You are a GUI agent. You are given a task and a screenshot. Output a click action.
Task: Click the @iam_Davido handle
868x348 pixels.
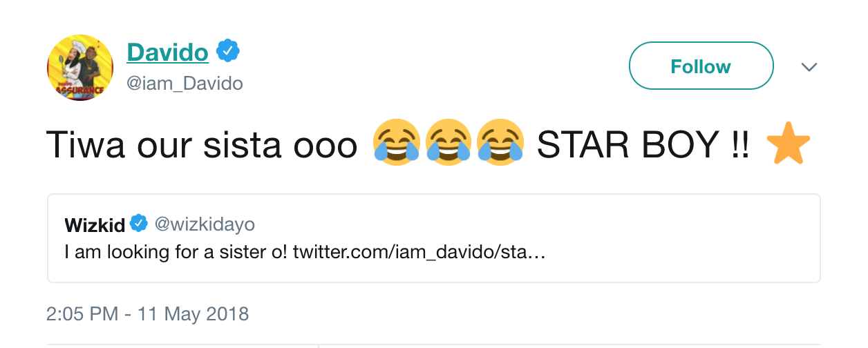[x=185, y=84]
